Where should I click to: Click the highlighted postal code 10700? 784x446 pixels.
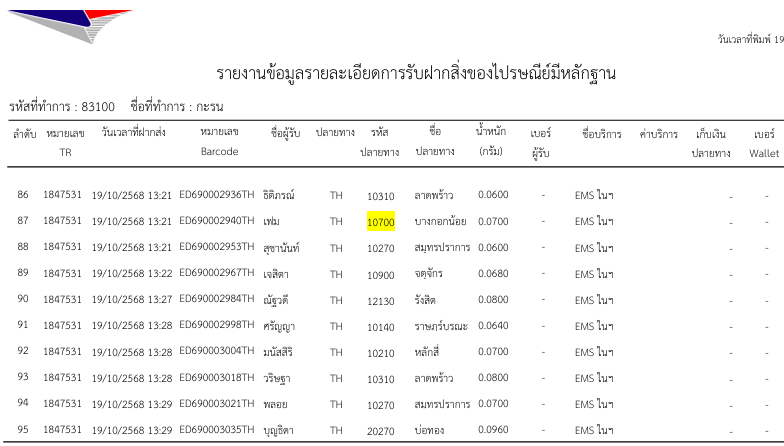tap(381, 222)
